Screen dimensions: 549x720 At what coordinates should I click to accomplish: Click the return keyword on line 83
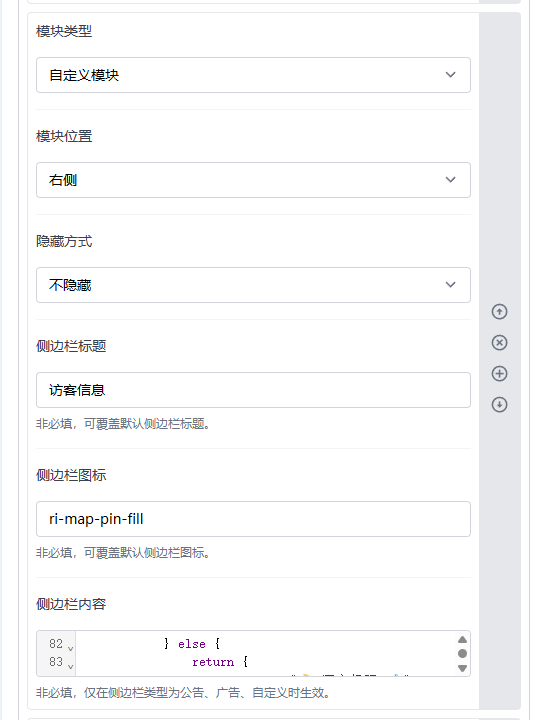pyautogui.click(x=213, y=662)
